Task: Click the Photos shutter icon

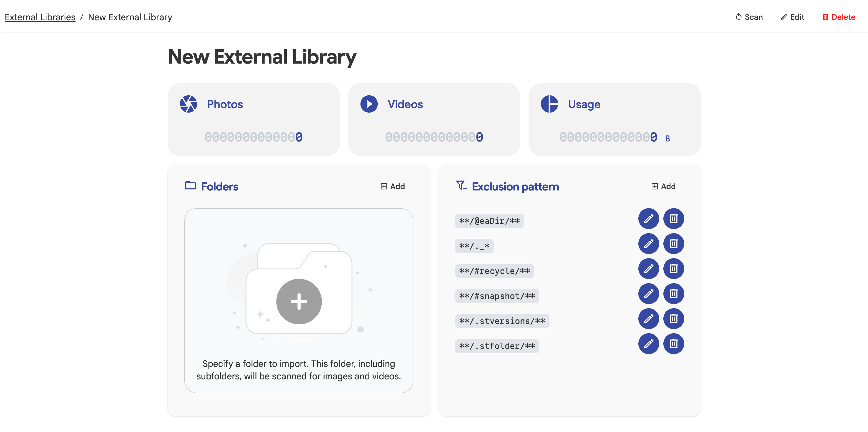Action: click(x=189, y=104)
